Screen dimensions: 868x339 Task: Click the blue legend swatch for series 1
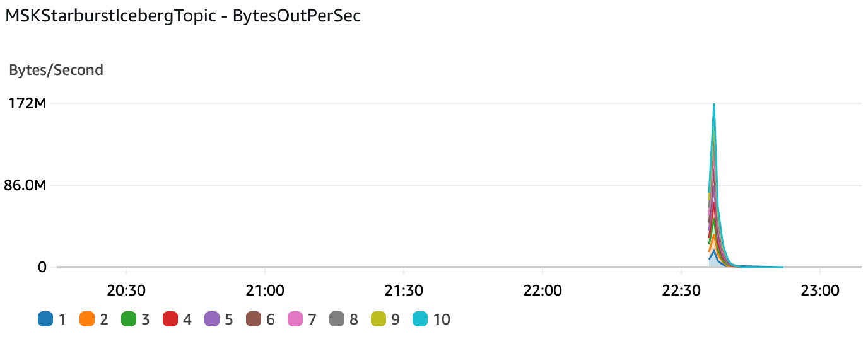pyautogui.click(x=45, y=319)
